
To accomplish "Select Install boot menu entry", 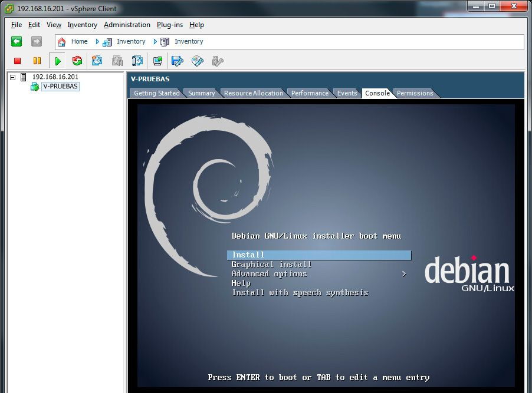I will (x=319, y=255).
